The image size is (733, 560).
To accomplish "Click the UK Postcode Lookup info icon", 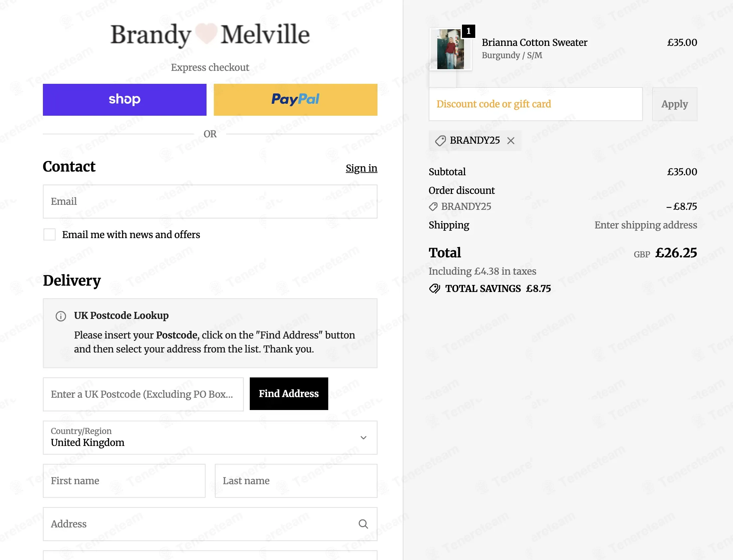I will point(61,316).
